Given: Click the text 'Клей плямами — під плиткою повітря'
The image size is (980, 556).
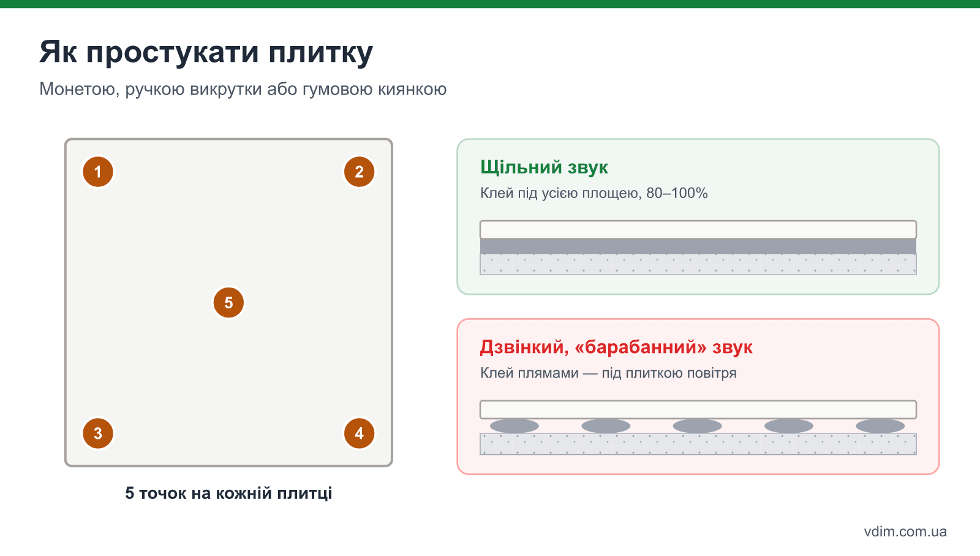Looking at the screenshot, I should (x=608, y=373).
